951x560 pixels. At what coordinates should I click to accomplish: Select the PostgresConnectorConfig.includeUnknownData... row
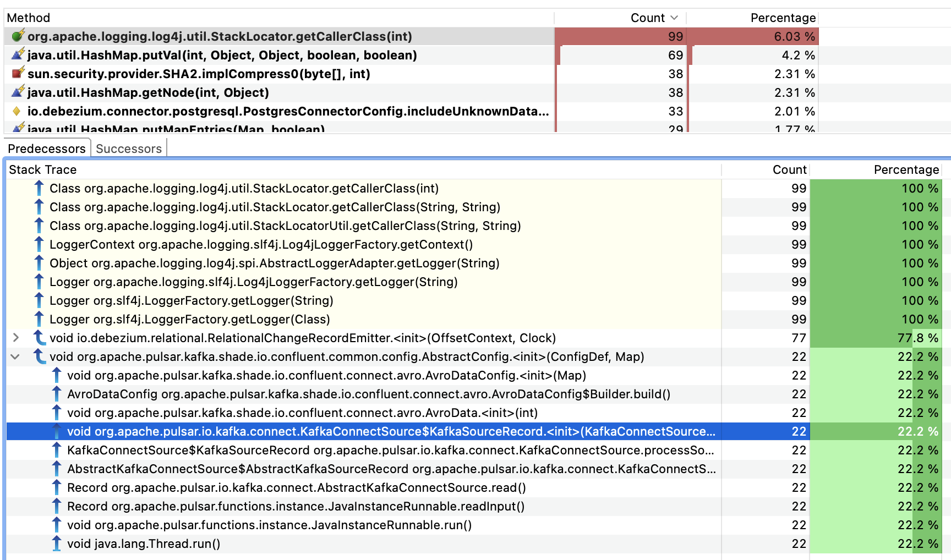[x=411, y=111]
